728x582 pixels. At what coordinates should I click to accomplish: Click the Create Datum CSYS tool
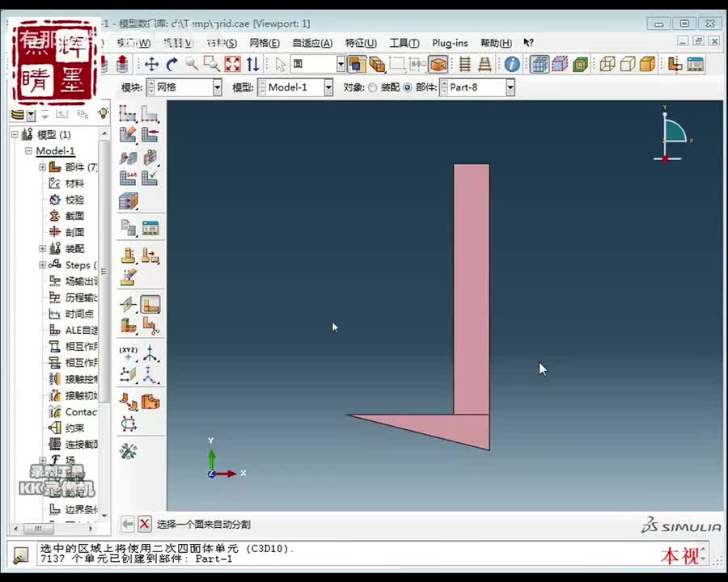tap(150, 375)
